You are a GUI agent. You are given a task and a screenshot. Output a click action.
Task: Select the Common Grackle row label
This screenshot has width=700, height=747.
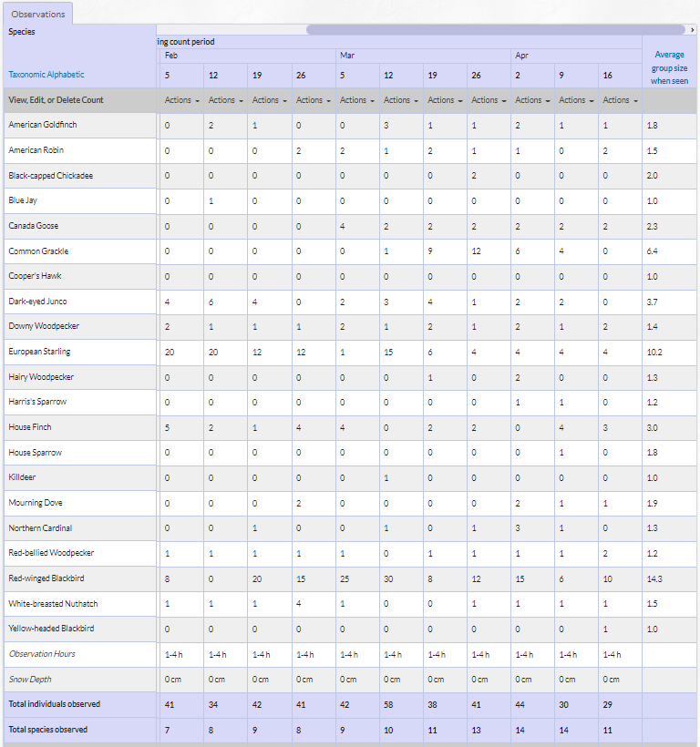click(38, 251)
